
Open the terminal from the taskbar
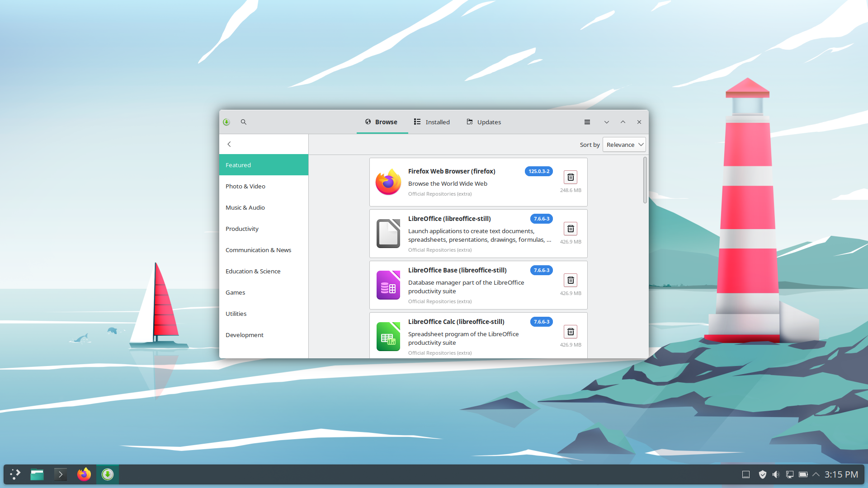(61, 474)
